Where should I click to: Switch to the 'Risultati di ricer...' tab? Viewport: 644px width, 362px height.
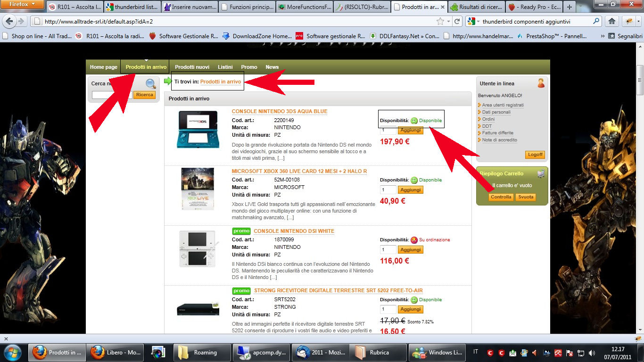[x=476, y=7]
